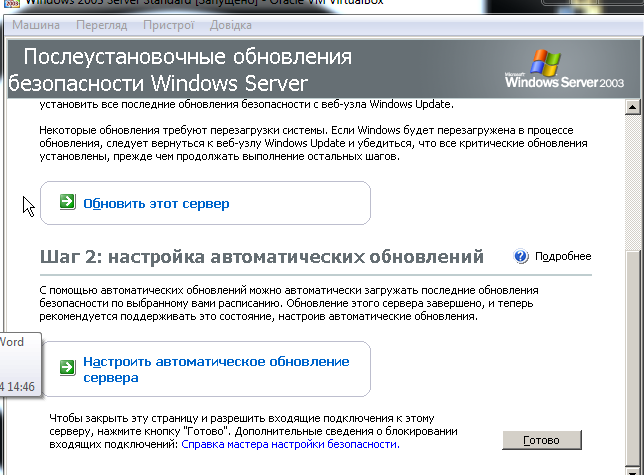Click the blue question mark help icon

coord(521,257)
